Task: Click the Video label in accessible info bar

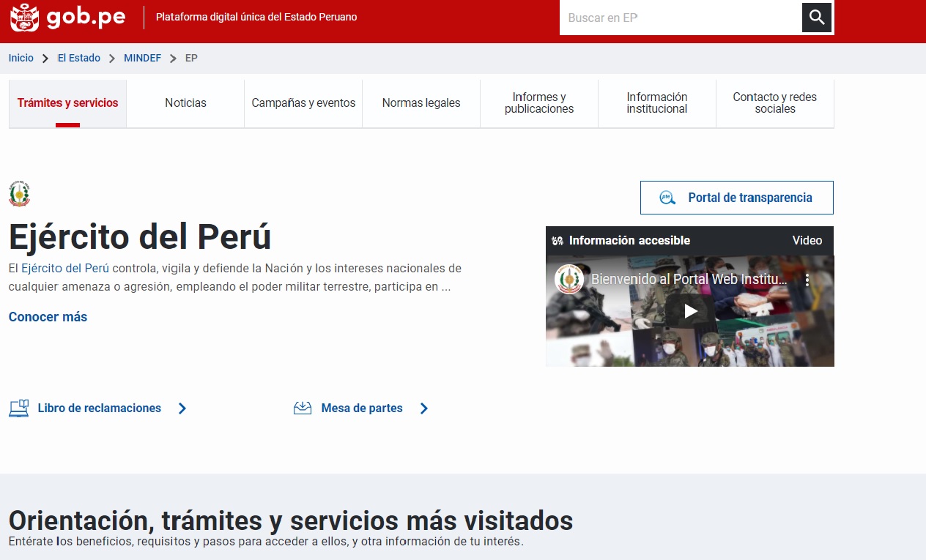Action: point(807,240)
